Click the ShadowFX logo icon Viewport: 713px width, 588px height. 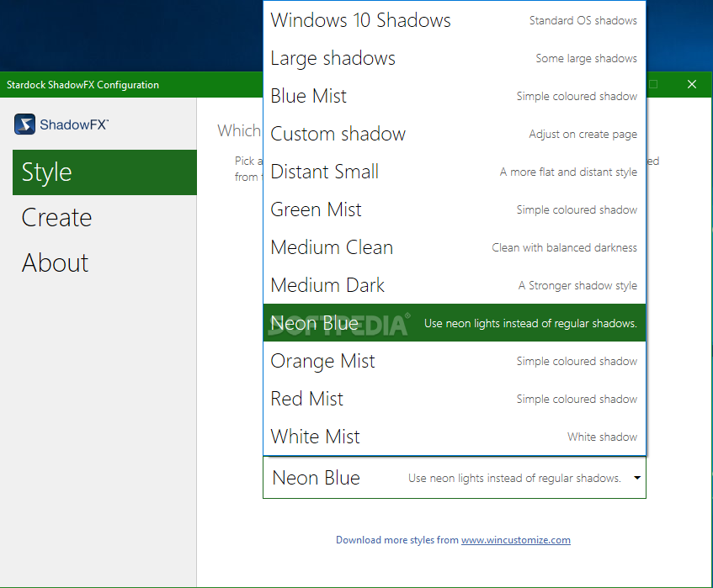point(24,124)
